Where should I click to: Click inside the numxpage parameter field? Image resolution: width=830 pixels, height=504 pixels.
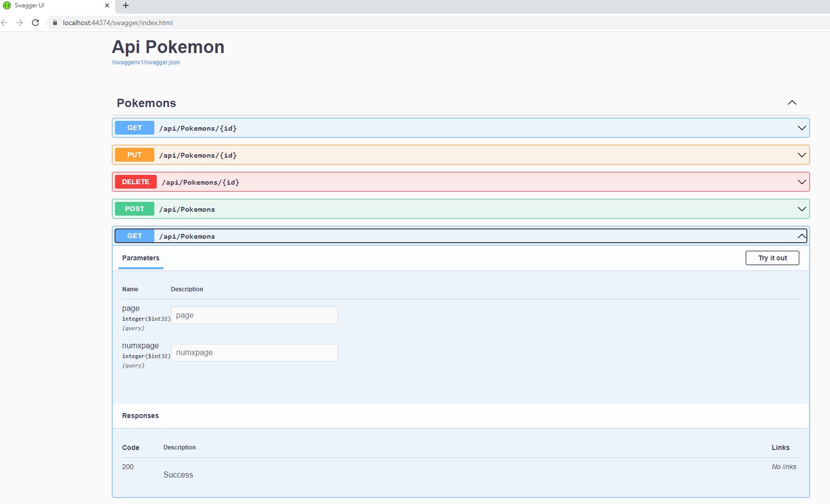point(254,352)
